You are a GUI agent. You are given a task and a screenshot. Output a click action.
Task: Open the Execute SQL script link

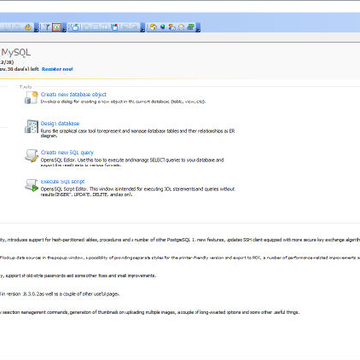[63, 181]
